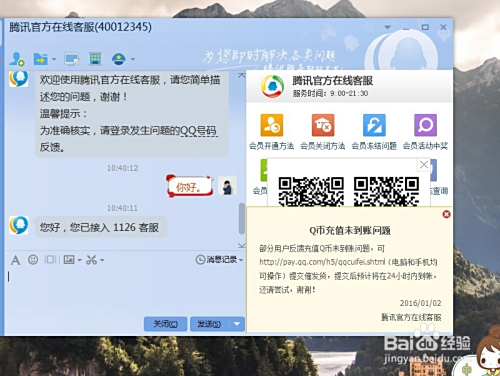The height and width of the screenshot is (376, 500).
Task: Open the send options dropdown arrow
Action: tap(237, 324)
